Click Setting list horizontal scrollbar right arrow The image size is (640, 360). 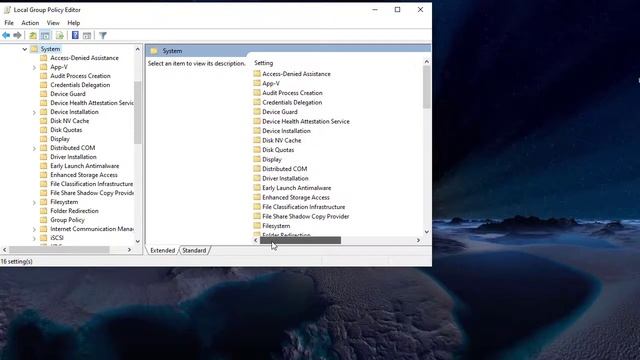(x=418, y=240)
